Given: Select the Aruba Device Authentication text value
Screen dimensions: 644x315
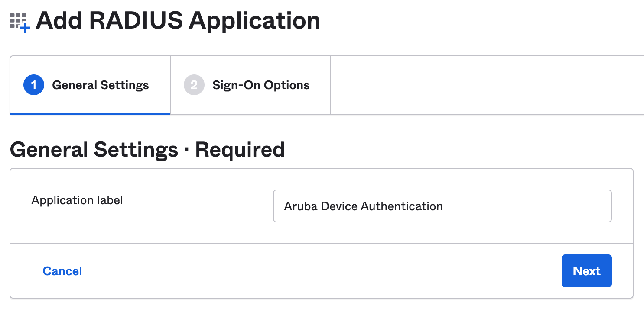Looking at the screenshot, I should tap(363, 206).
